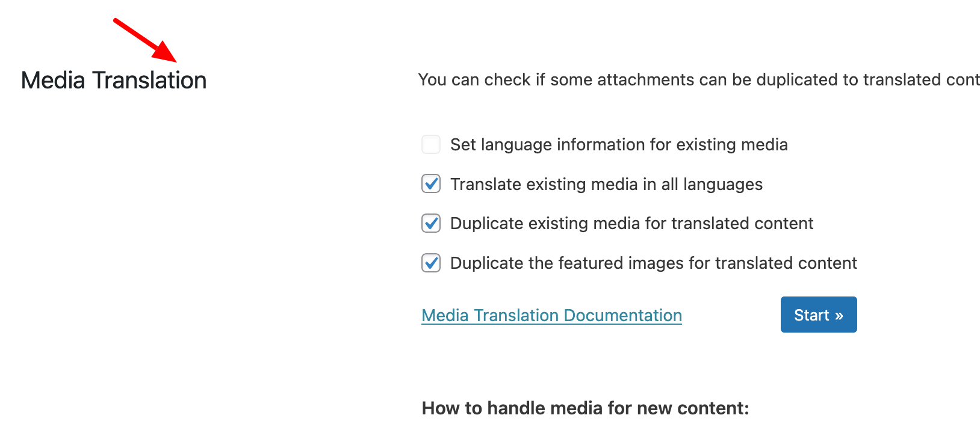
Task: Uncheck Translate existing media in all languages
Action: [x=431, y=184]
